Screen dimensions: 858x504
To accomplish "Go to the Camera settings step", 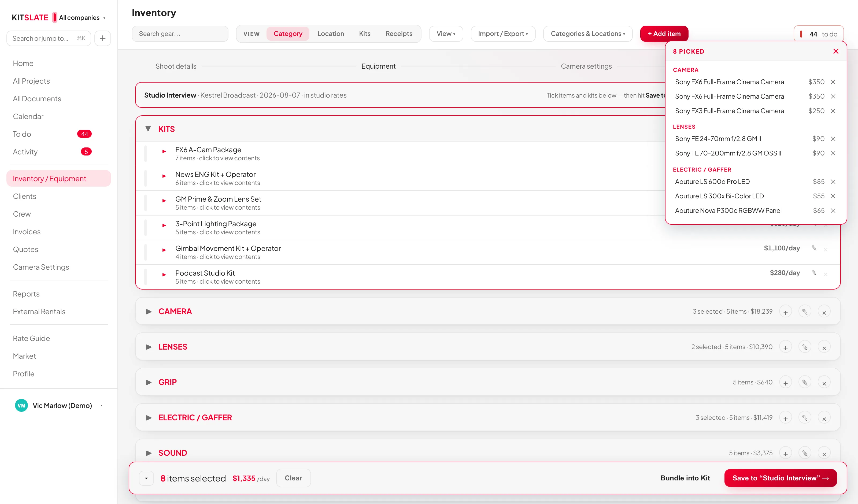I will (x=586, y=66).
